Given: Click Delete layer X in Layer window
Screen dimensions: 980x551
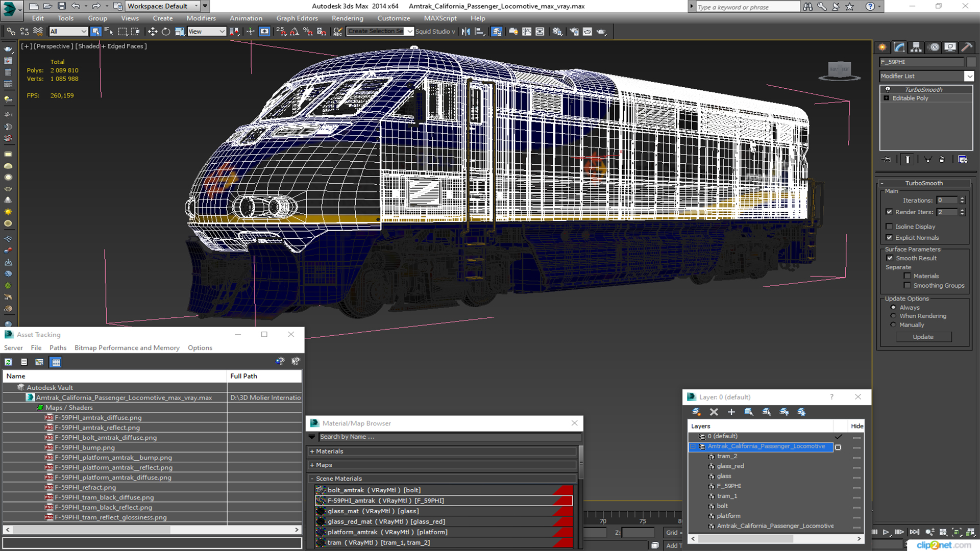Looking at the screenshot, I should pyautogui.click(x=714, y=412).
